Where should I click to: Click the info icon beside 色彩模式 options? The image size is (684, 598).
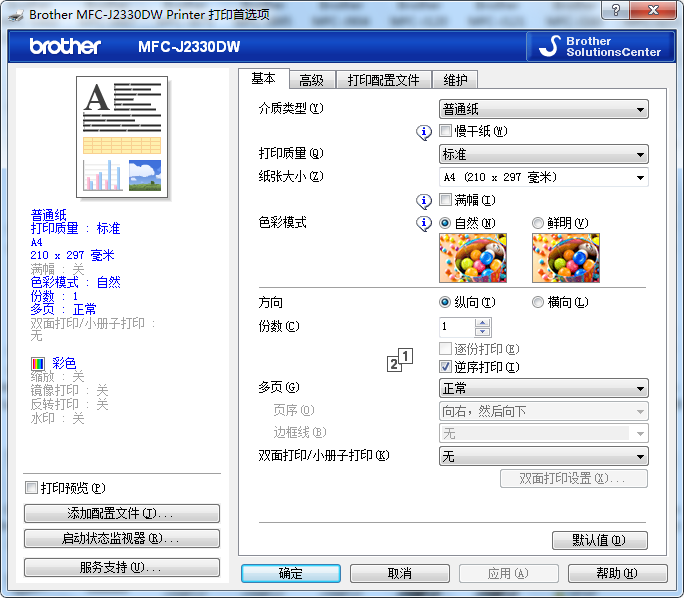[x=424, y=224]
